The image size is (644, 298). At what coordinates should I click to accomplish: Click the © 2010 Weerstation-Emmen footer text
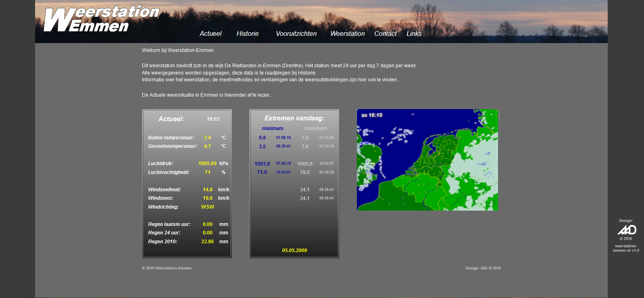click(x=167, y=268)
